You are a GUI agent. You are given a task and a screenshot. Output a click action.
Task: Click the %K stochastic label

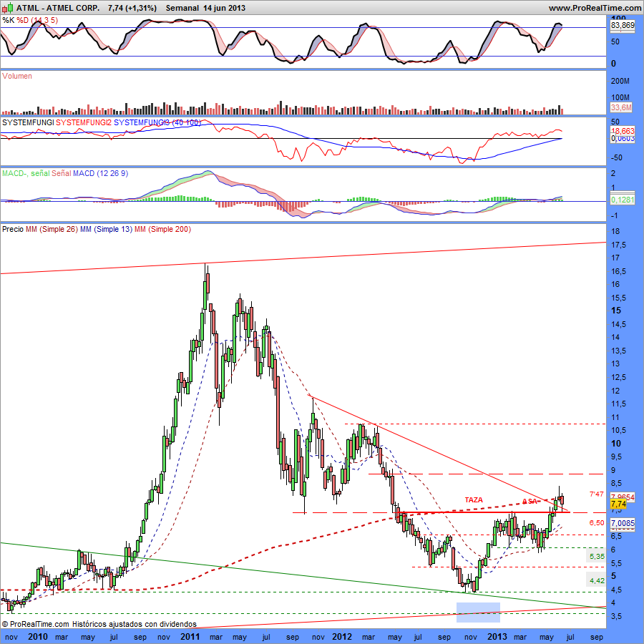tap(8, 20)
